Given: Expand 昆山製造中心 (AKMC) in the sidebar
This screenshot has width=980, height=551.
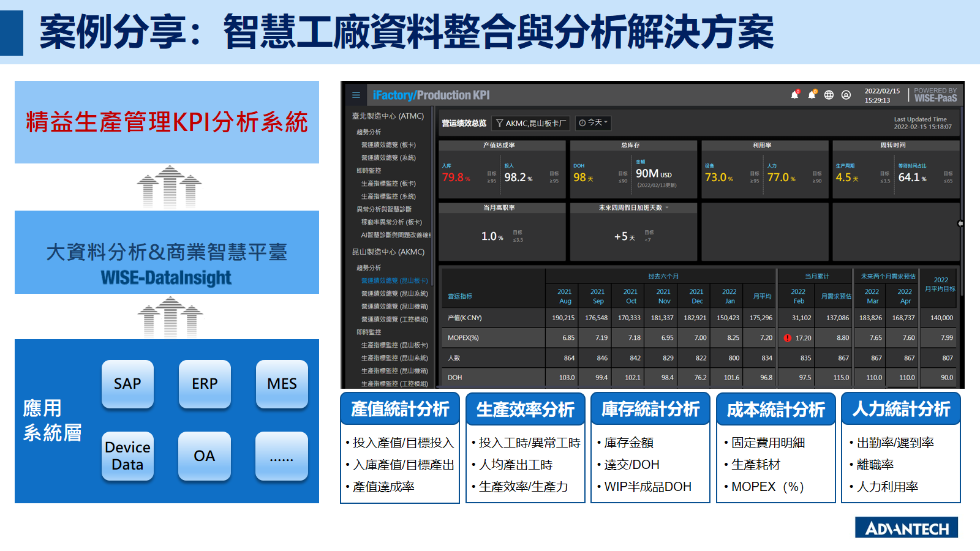Looking at the screenshot, I should (x=388, y=252).
